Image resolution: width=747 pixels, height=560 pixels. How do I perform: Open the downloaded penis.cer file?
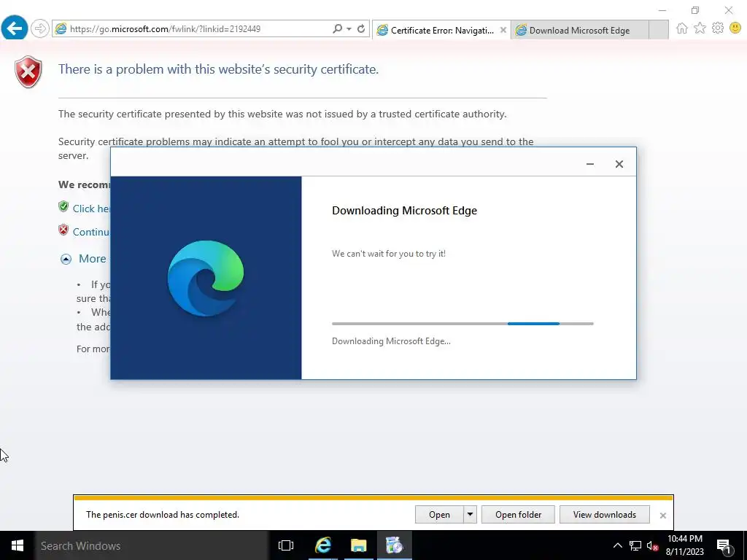[439, 515]
